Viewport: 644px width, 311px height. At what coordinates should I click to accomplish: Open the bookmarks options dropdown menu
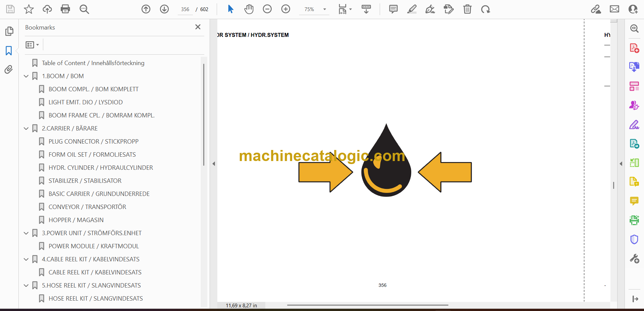pos(33,45)
